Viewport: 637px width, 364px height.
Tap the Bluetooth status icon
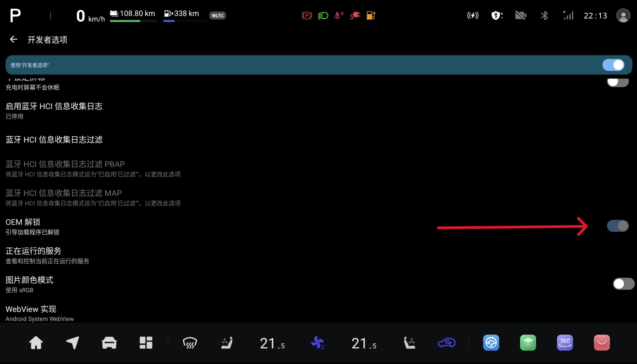544,15
